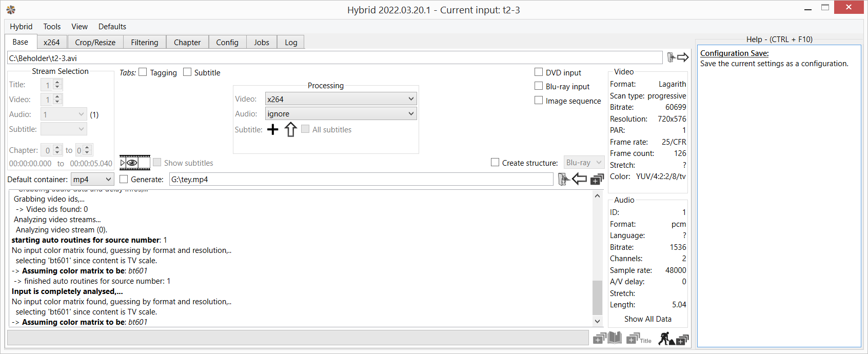Open the Defaults menu
This screenshot has width=868, height=354.
(x=112, y=27)
